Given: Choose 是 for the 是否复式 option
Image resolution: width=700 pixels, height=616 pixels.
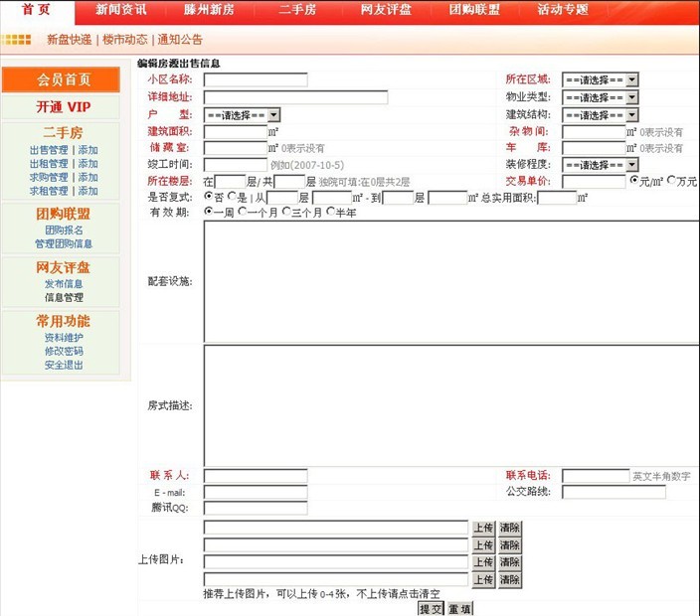Looking at the screenshot, I should tap(232, 197).
